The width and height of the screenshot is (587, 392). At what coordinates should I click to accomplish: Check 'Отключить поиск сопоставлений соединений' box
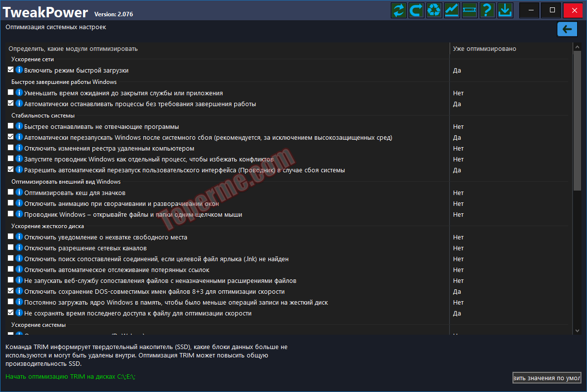click(10, 259)
